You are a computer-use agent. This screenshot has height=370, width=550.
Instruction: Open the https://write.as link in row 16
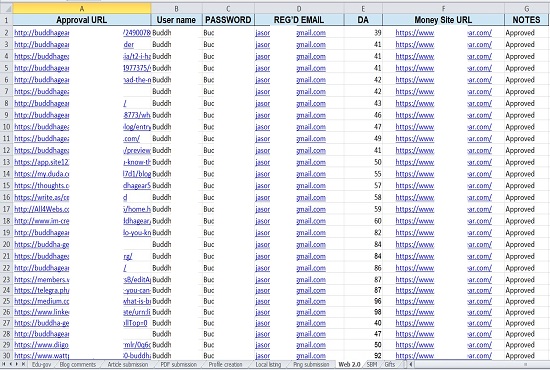pyautogui.click(x=42, y=197)
